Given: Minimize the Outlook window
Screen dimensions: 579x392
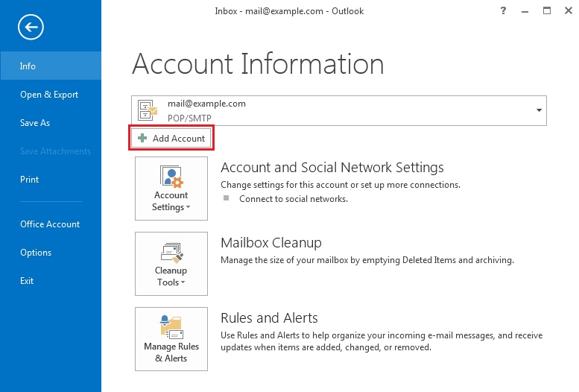Looking at the screenshot, I should (525, 11).
